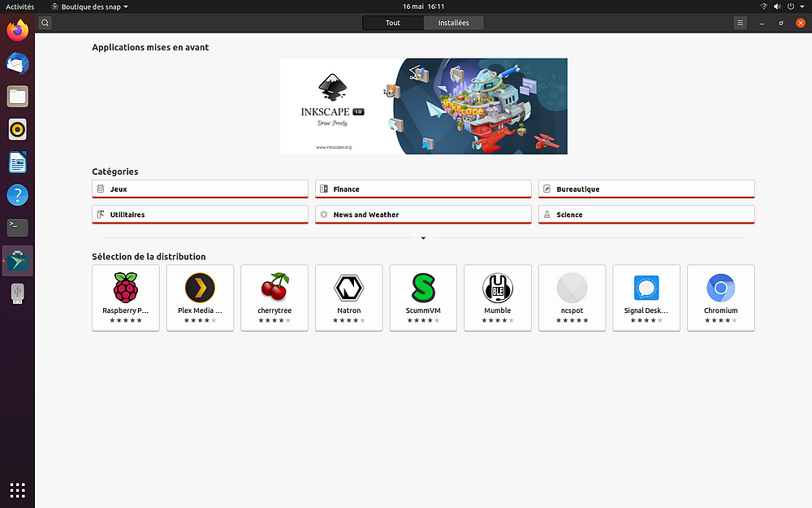
Task: Show applications grid
Action: (18, 490)
